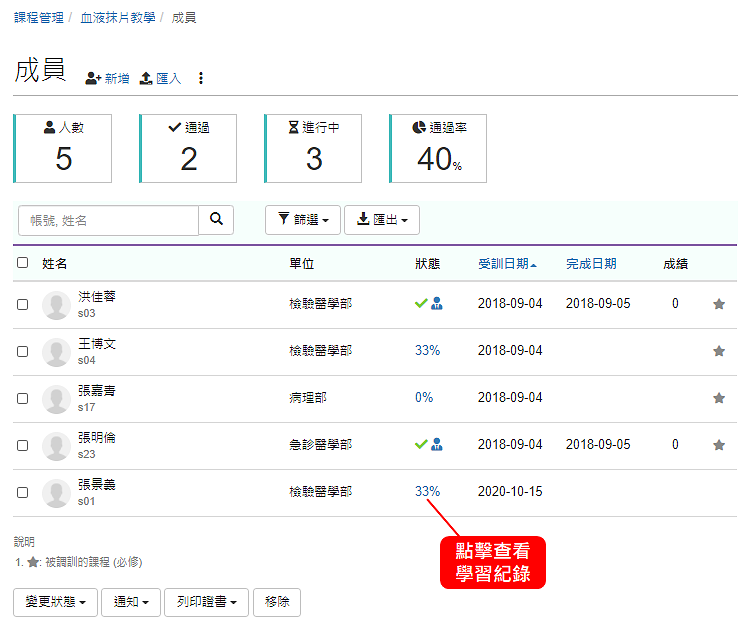Sort by 完成日期 column header

(591, 264)
